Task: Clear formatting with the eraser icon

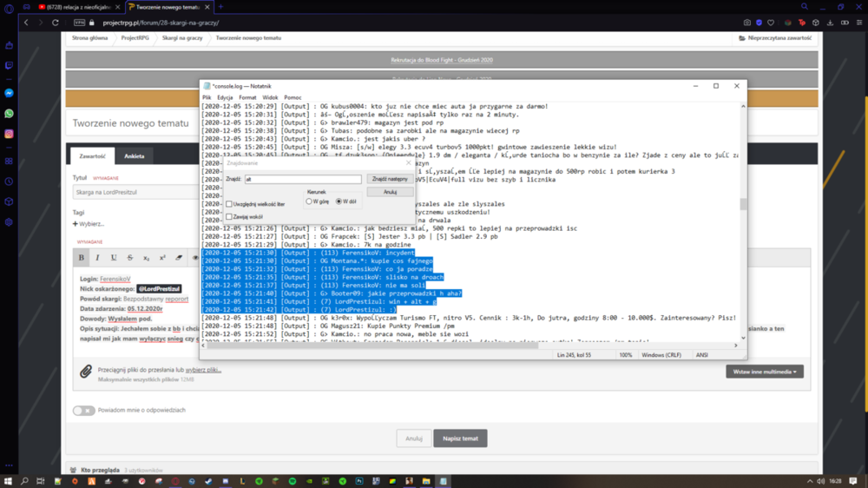Action: 179,258
